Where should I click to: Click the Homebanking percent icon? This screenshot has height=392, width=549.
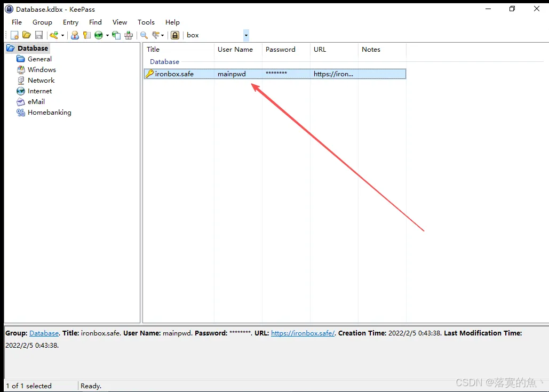tap(21, 113)
